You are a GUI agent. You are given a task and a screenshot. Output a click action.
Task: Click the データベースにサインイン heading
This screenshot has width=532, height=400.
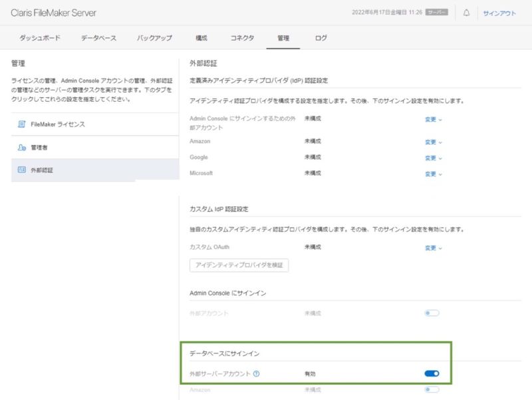coord(224,353)
